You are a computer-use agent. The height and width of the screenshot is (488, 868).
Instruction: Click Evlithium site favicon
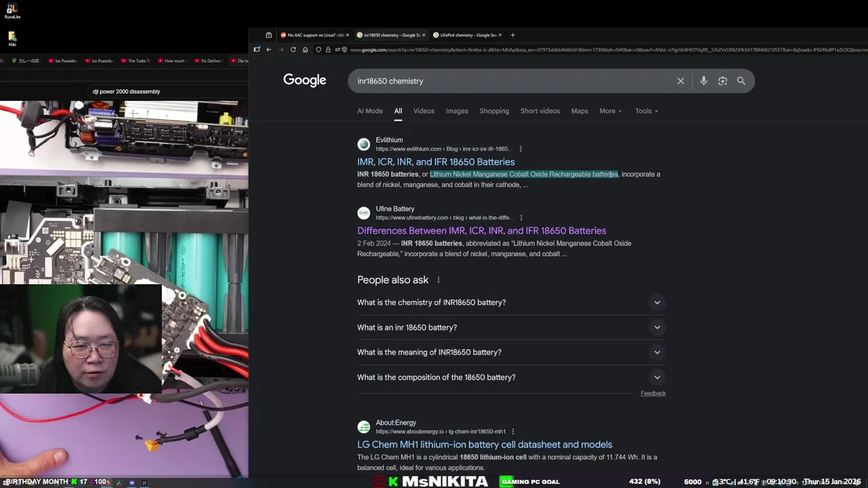pyautogui.click(x=363, y=144)
